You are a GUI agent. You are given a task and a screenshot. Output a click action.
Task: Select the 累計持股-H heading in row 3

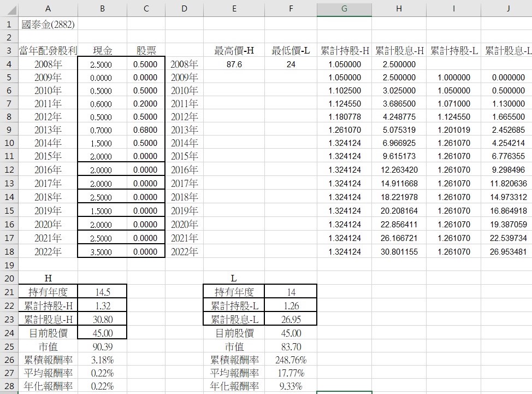[344, 51]
